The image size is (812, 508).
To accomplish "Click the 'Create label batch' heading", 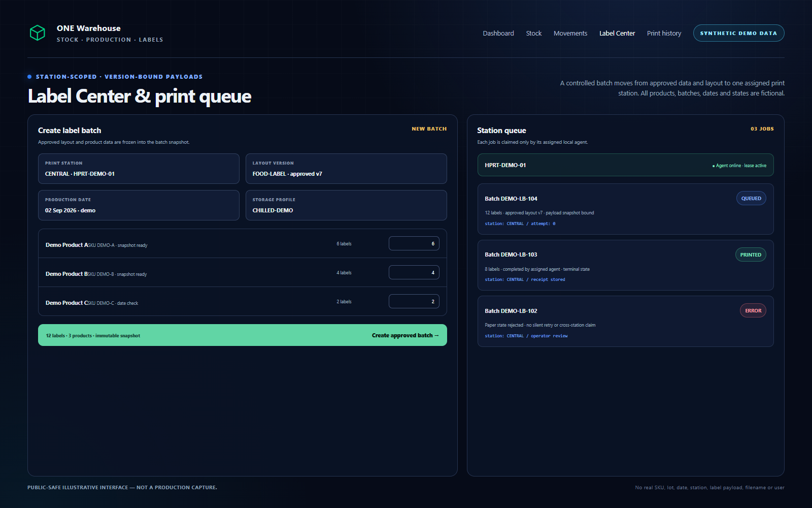I will (70, 131).
